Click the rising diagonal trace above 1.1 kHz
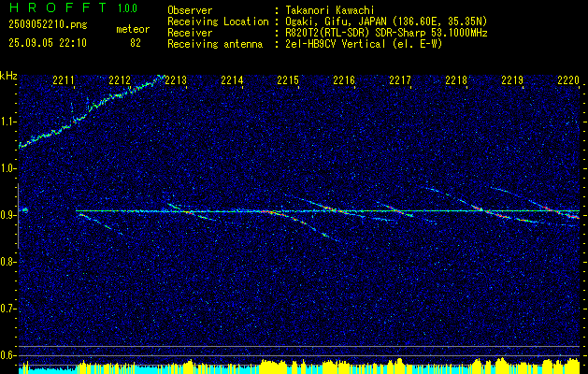Viewport: 588px width, 374px height. click(x=92, y=111)
